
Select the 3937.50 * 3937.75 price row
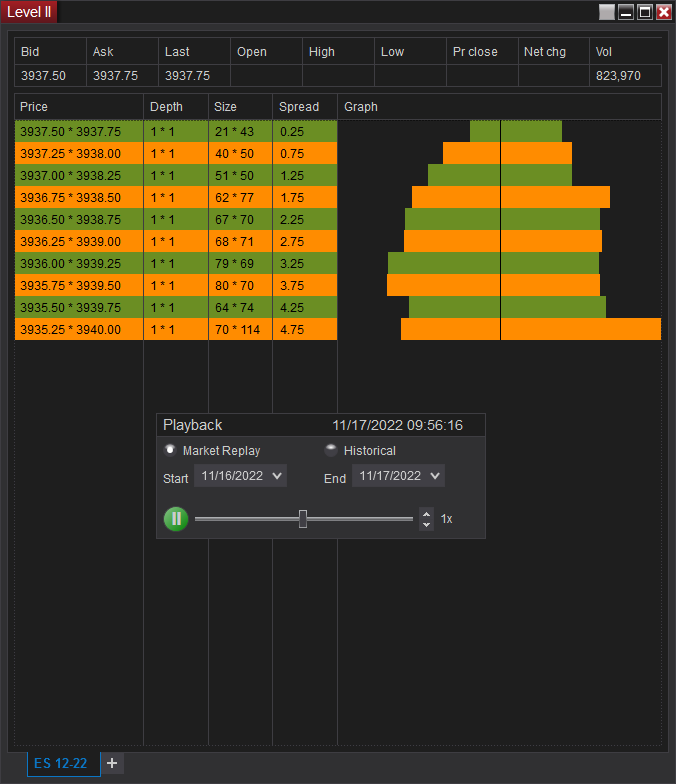(78, 131)
